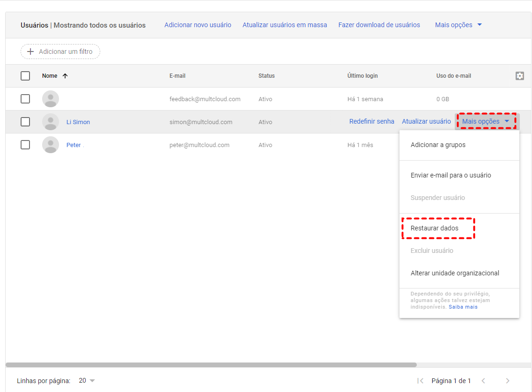Click the feedback user's avatar icon
This screenshot has width=532, height=392.
pos(51,99)
